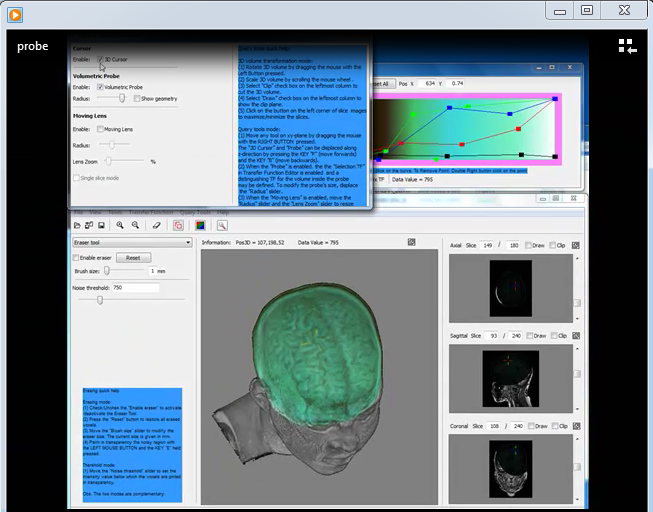Click the Brush size slider

click(124, 271)
